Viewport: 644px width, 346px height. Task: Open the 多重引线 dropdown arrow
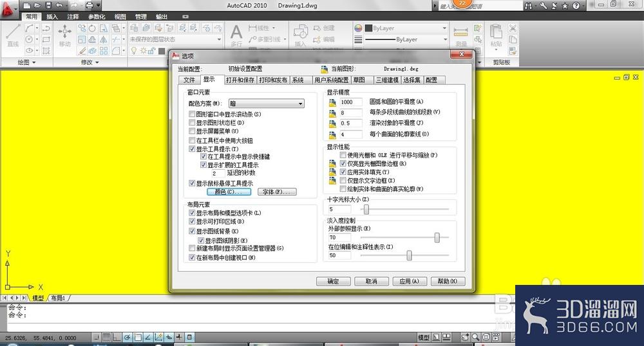click(x=285, y=39)
